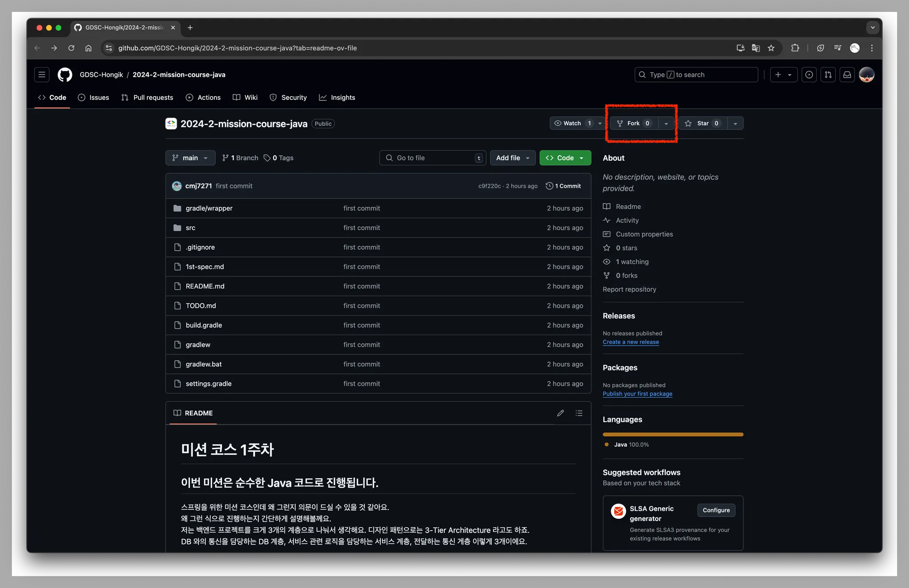Toggle Star on this repository
Viewport: 909px width, 588px height.
[703, 123]
